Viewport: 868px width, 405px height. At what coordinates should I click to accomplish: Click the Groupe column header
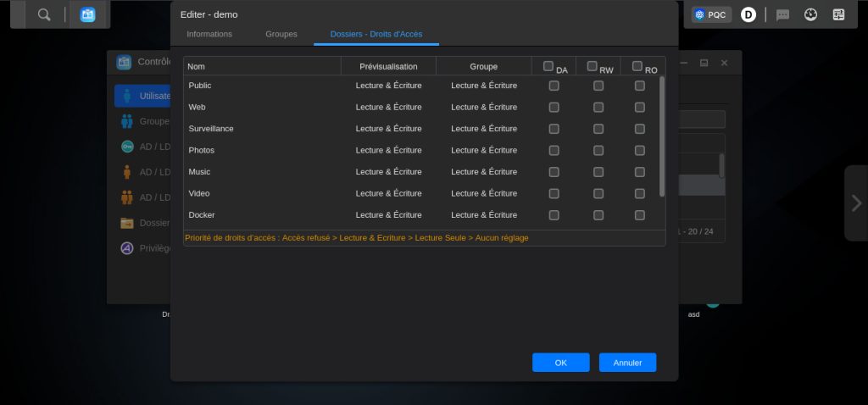coord(484,66)
